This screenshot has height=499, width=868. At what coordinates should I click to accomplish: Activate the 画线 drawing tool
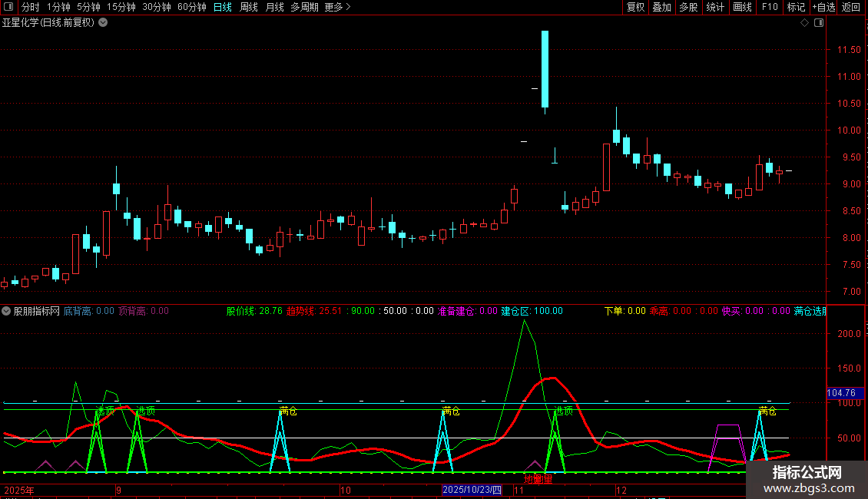coord(742,7)
